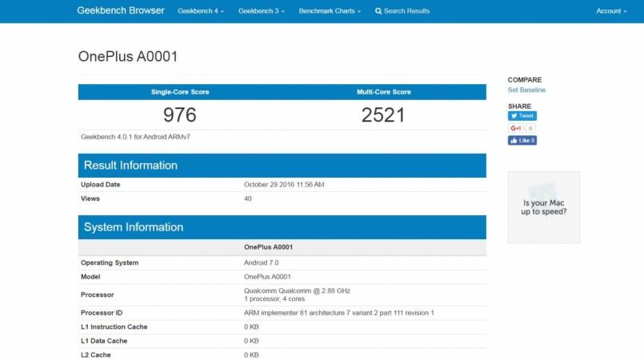
Task: Click the SHARE sidebar heading
Action: (519, 106)
